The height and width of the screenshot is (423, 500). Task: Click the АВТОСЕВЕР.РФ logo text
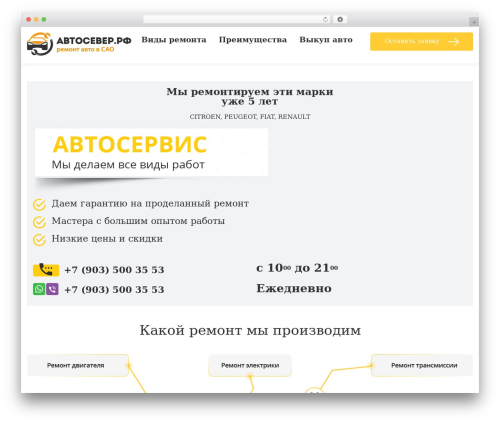click(94, 41)
